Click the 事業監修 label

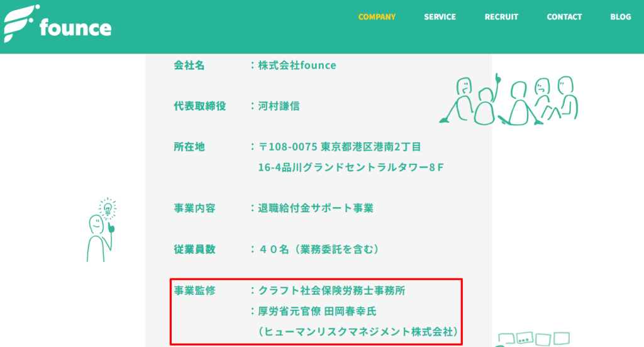coord(194,290)
